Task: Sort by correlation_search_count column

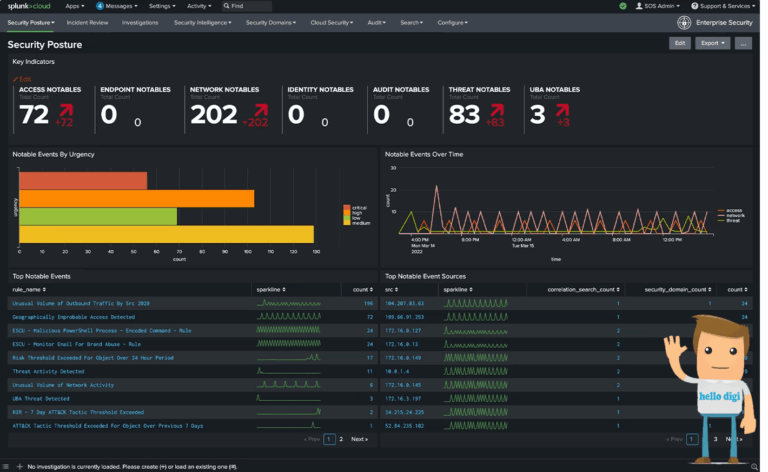Action: tap(583, 289)
